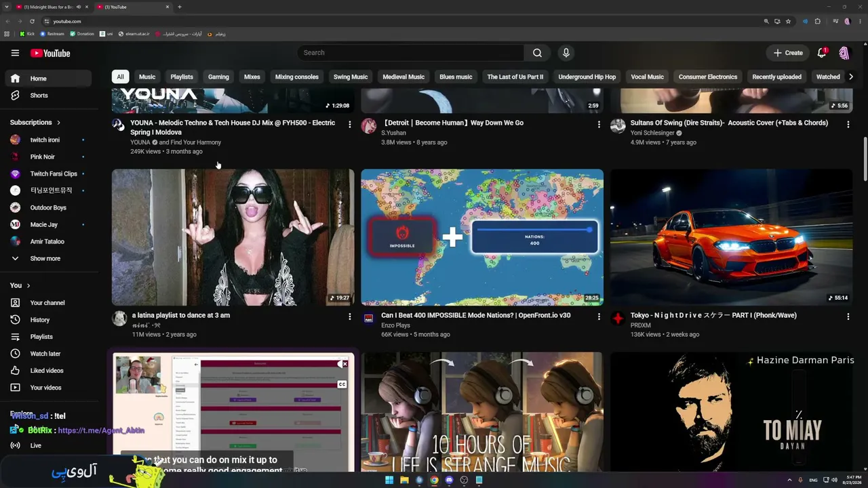Open the Kick bookmark
The image size is (868, 488).
pos(27,34)
